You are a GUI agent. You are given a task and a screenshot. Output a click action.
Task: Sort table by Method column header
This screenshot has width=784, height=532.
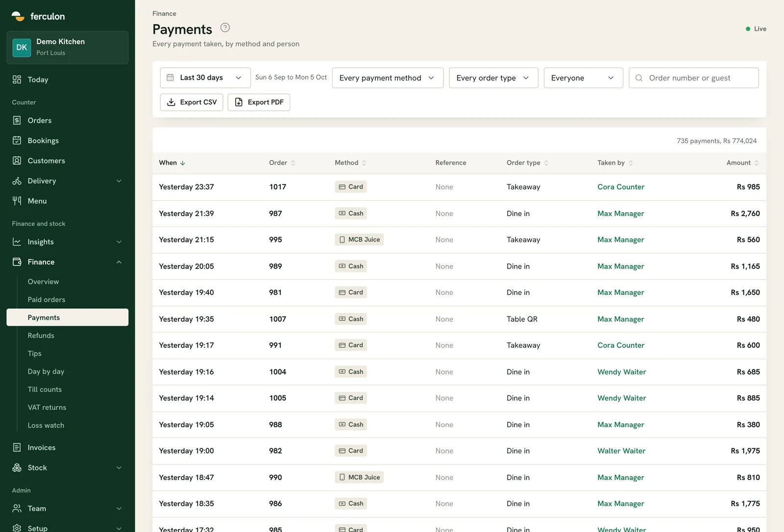tap(350, 163)
